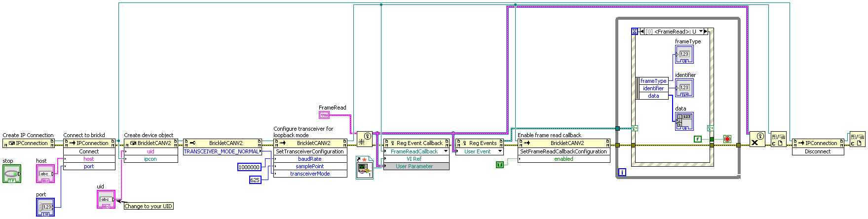Open the User Event dropdown arrow

[500, 151]
